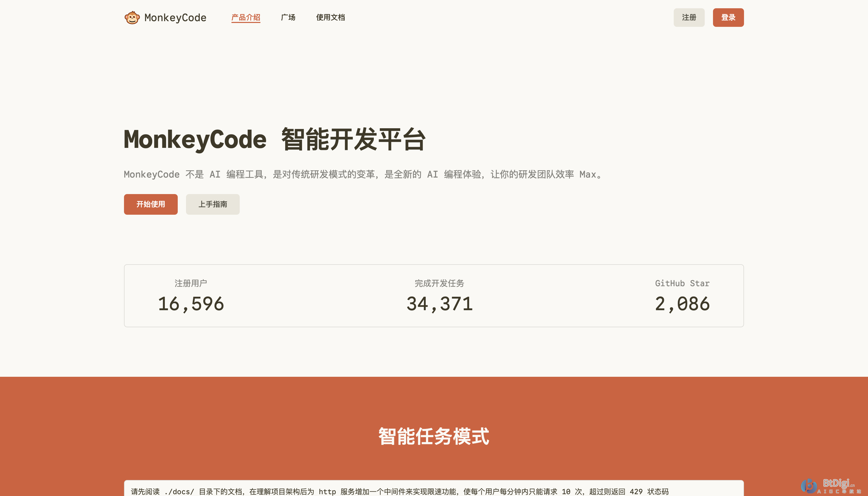Click the MonkeyCode title link in header
The image size is (868, 496).
coord(175,17)
